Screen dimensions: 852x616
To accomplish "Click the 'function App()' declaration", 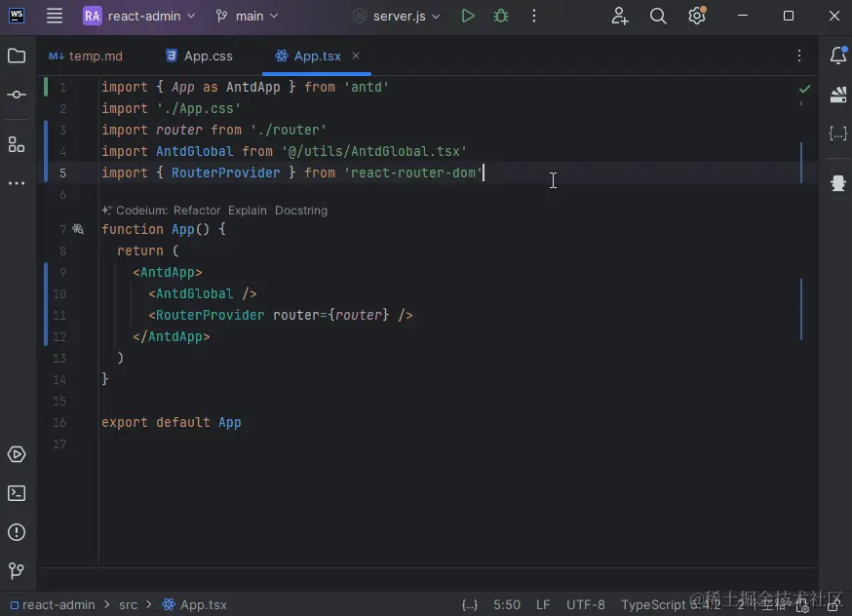I will click(x=163, y=229).
